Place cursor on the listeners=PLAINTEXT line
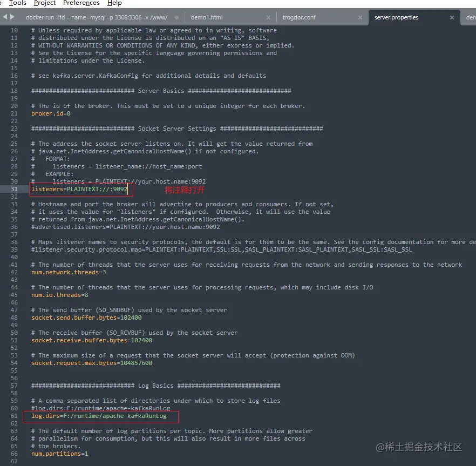This screenshot has height=466, width=476. pos(78,189)
